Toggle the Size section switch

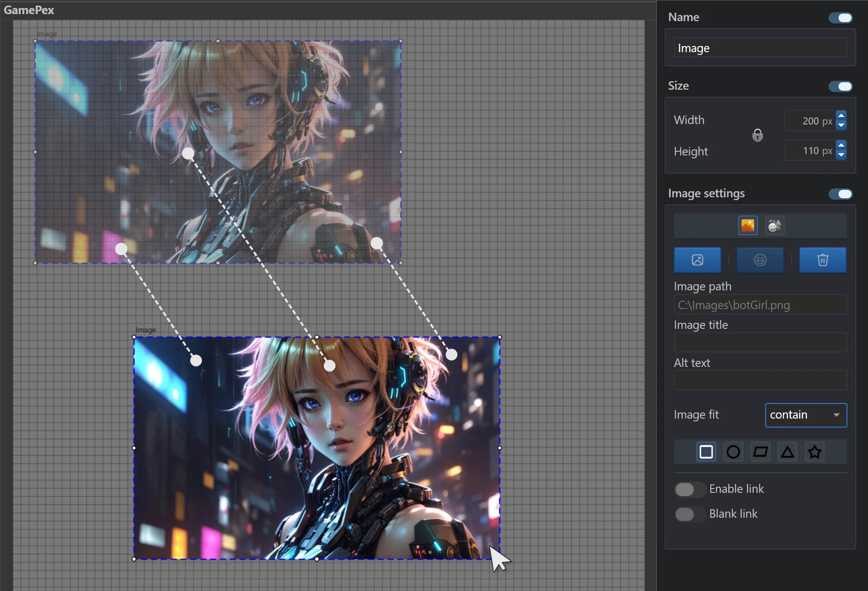coord(840,86)
